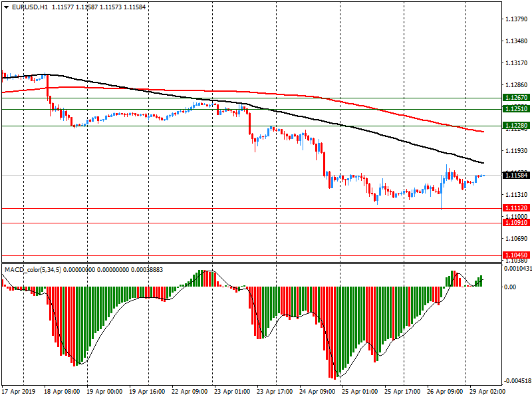Select the 1.10450 red price label
The image size is (532, 399).
pos(516,255)
